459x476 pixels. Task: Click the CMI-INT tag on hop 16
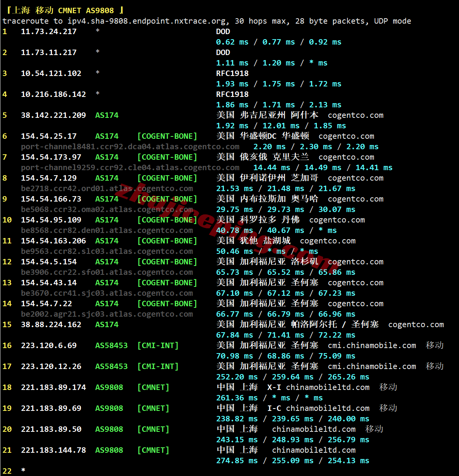158,345
